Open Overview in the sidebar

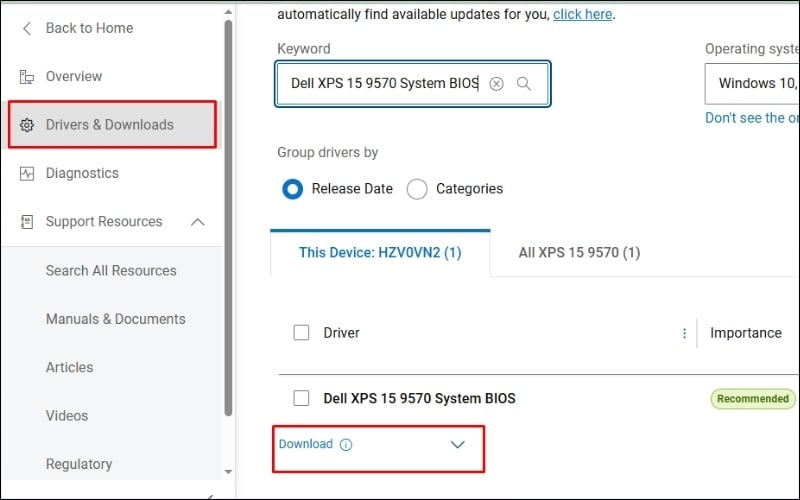point(73,77)
